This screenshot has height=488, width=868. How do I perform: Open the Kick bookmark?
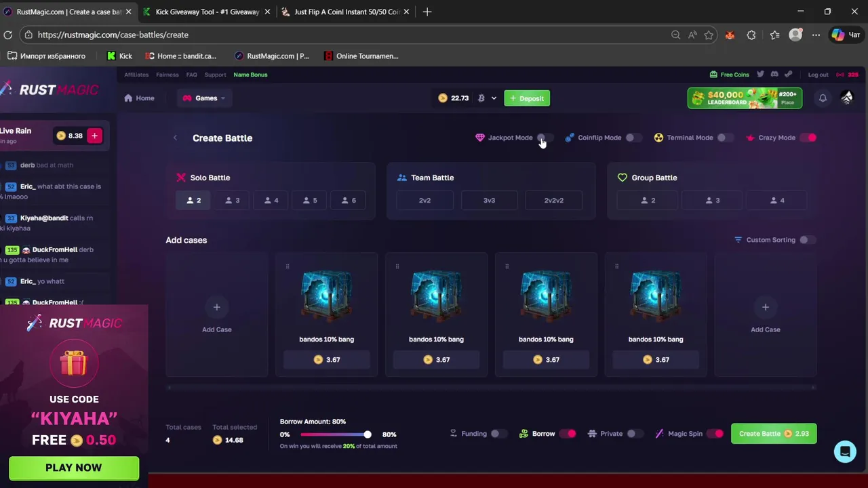119,56
